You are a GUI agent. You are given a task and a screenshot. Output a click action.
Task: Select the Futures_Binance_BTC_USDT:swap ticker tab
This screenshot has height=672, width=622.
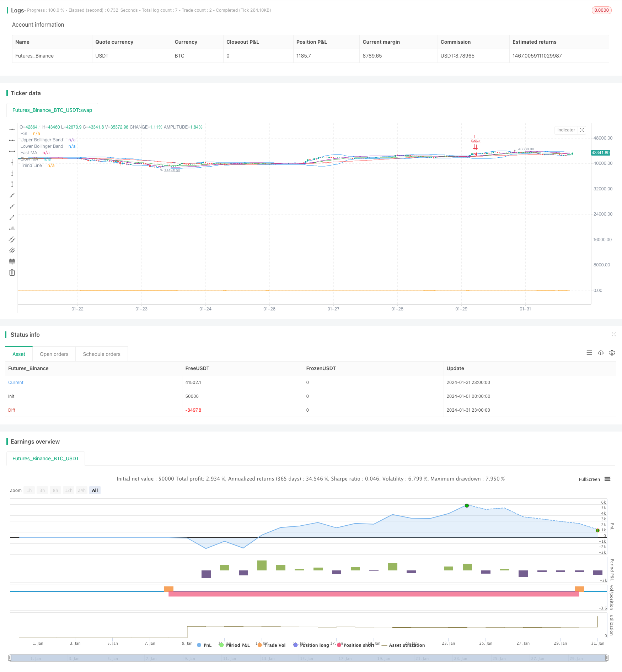[52, 110]
